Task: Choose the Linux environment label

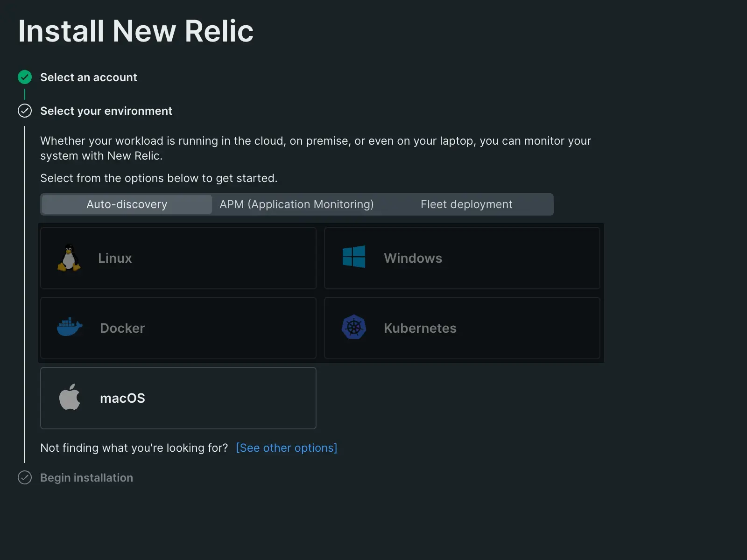Action: [115, 258]
